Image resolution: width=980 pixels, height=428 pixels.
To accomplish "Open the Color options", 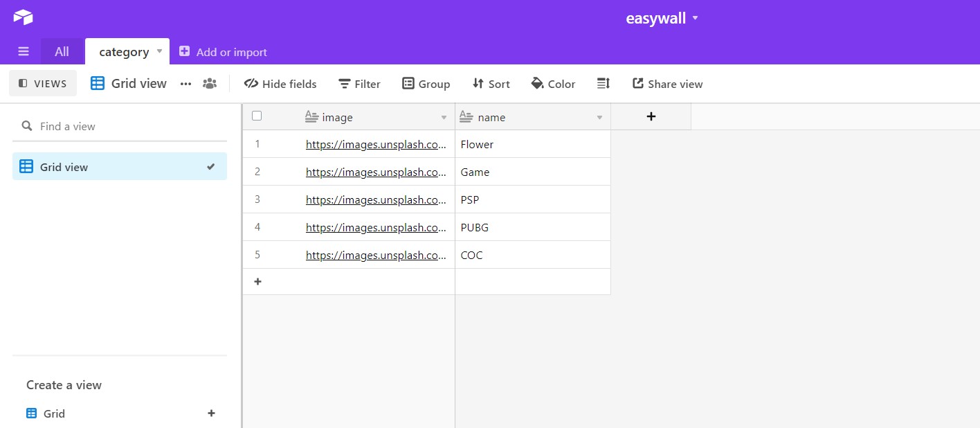I will click(x=553, y=84).
